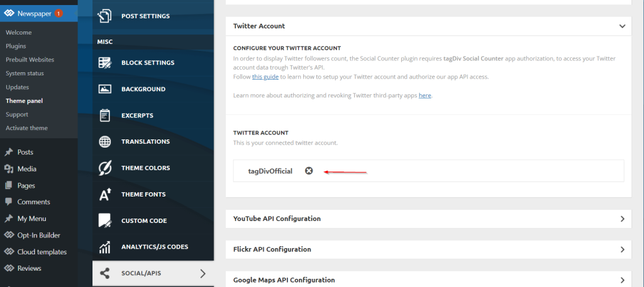
Task: Click the My Menu pin icon
Action: click(x=9, y=219)
